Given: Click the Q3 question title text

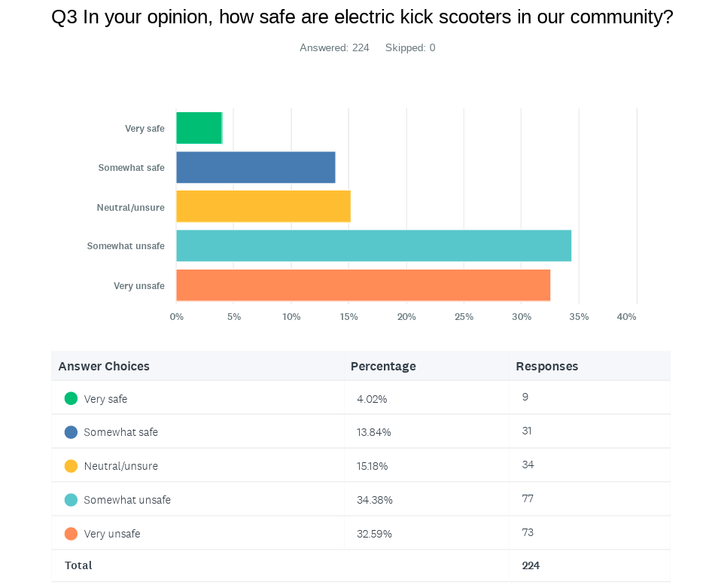Looking at the screenshot, I should pyautogui.click(x=362, y=17).
